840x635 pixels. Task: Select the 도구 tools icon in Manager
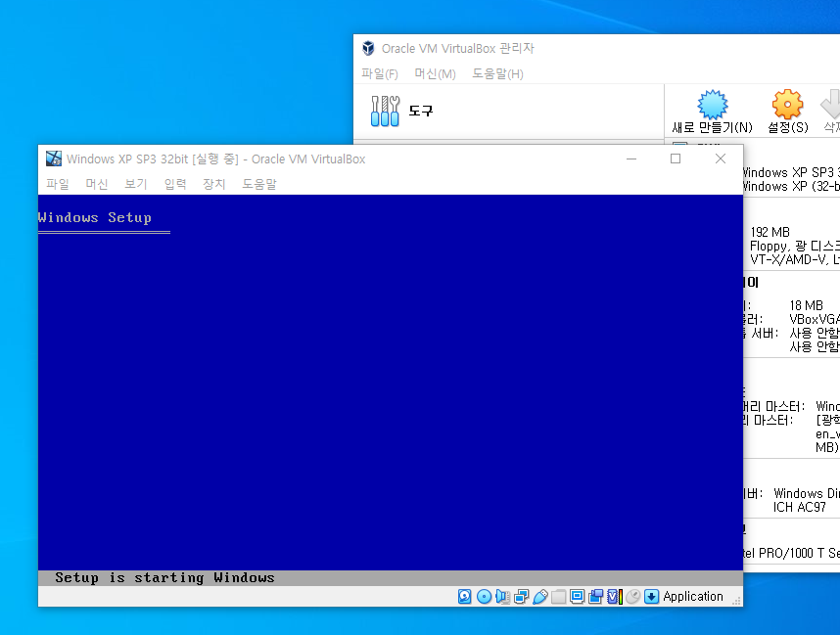coord(385,111)
